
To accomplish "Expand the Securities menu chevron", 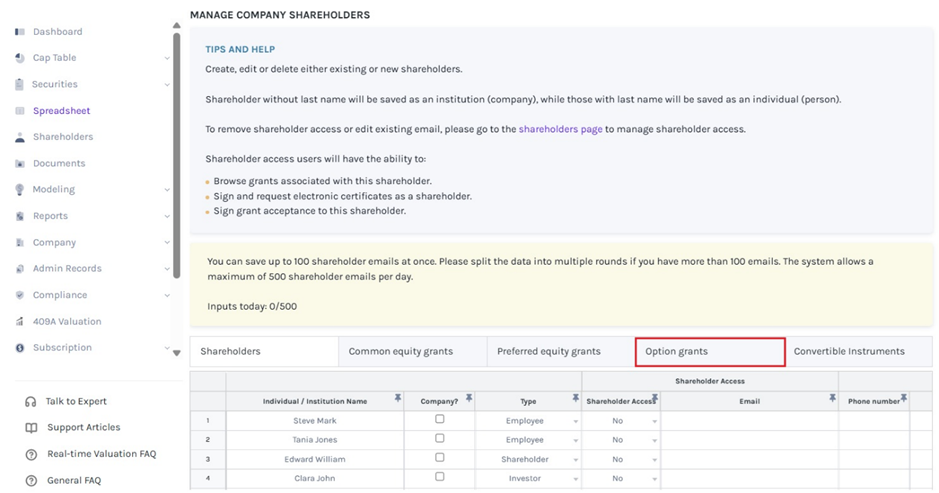I will pos(167,85).
